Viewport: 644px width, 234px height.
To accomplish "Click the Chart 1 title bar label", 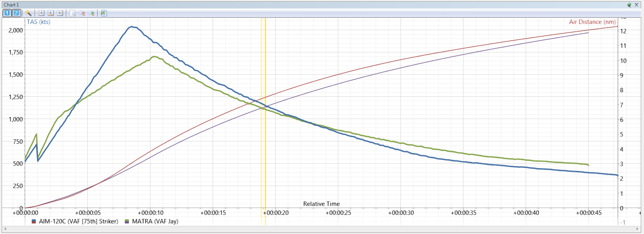I will [x=11, y=5].
